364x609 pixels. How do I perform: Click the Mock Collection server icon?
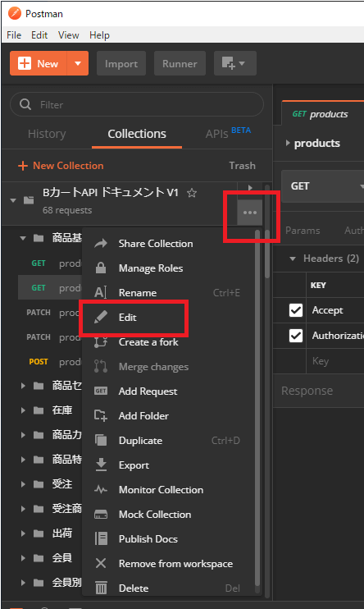[x=101, y=515]
